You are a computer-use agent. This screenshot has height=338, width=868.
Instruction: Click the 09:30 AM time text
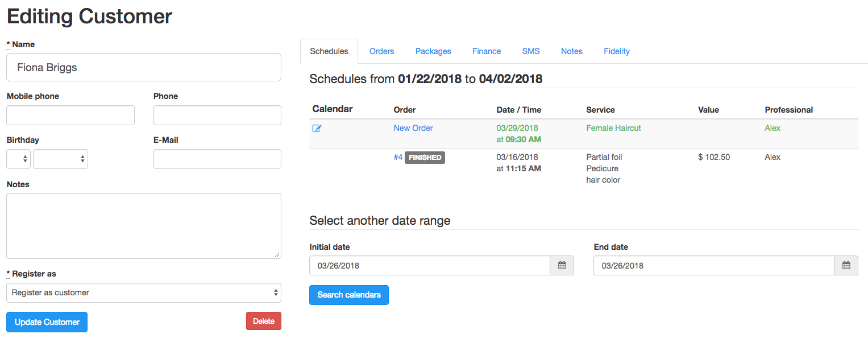523,139
